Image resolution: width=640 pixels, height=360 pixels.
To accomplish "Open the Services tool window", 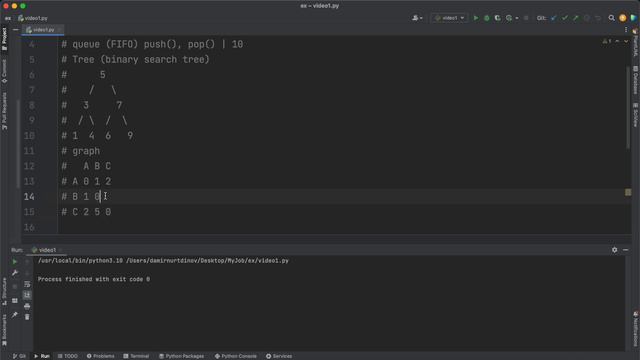I will tap(279, 356).
